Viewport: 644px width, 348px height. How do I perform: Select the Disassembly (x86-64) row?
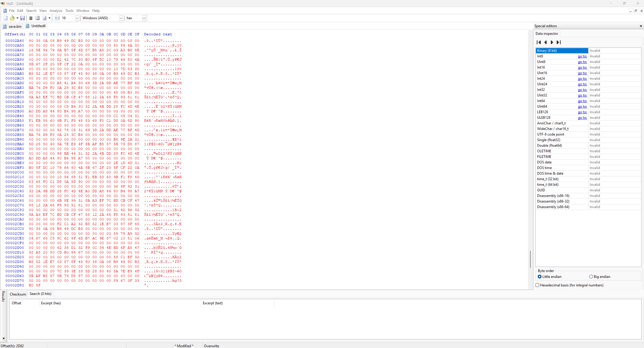tap(588, 207)
